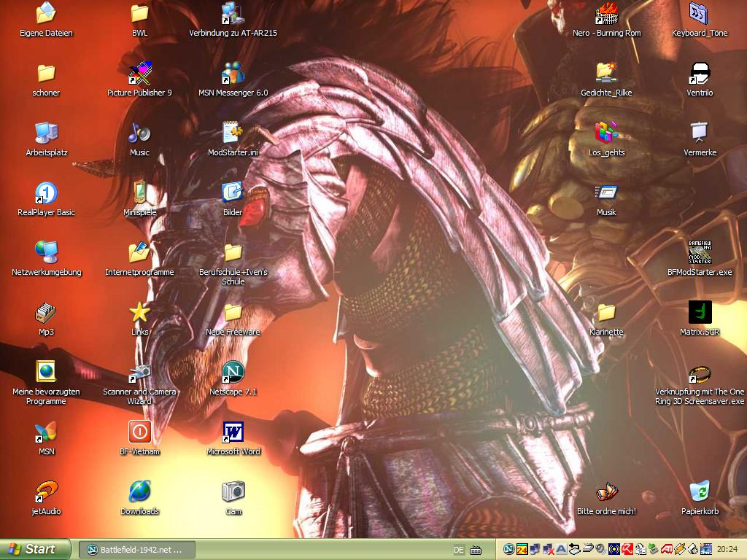
Task: Click the red Kaspersky K tray icon
Action: pos(627,550)
